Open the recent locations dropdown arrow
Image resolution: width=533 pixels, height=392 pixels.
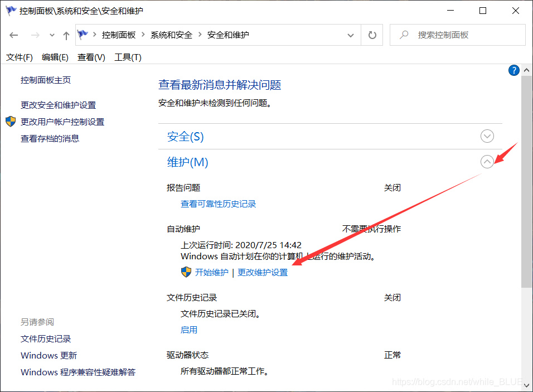(52, 35)
